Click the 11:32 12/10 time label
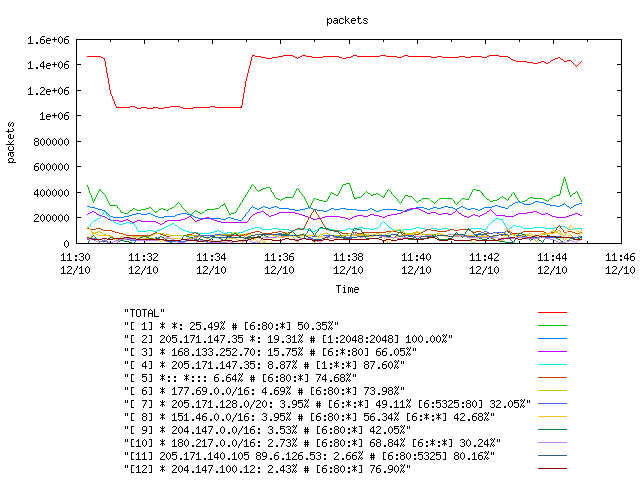 click(x=143, y=264)
